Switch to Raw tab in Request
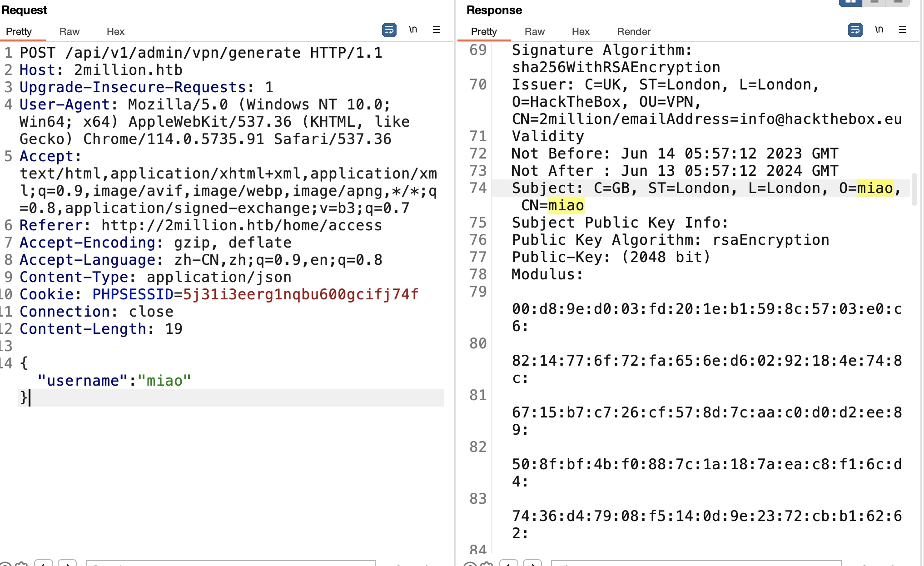Screen dimensions: 924x566 pyautogui.click(x=69, y=31)
